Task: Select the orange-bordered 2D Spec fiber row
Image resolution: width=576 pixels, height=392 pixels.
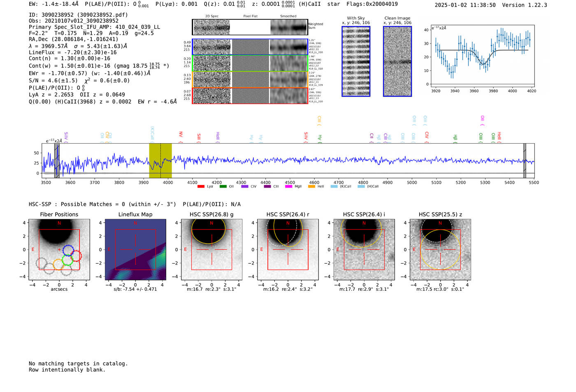Action: (x=250, y=79)
